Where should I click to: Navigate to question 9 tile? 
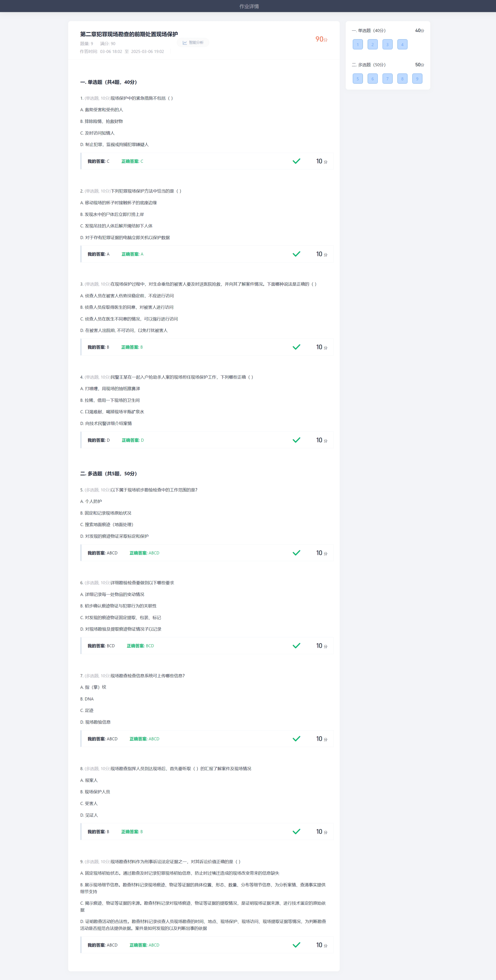pos(417,79)
